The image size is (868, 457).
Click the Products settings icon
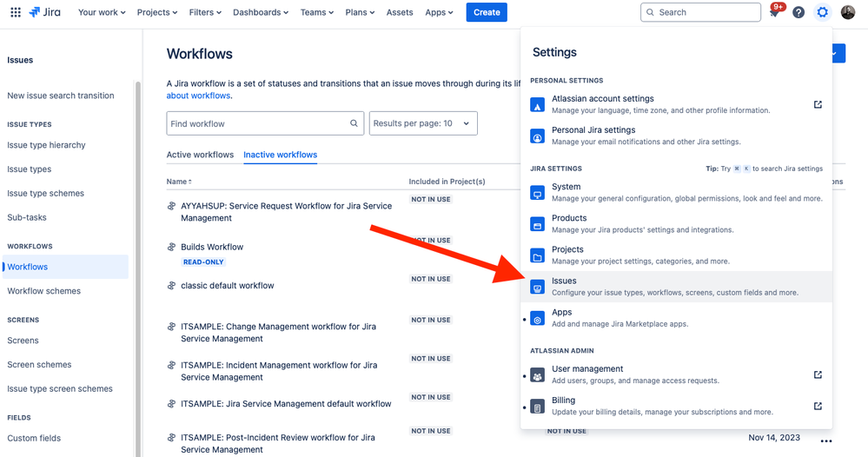[x=537, y=224]
